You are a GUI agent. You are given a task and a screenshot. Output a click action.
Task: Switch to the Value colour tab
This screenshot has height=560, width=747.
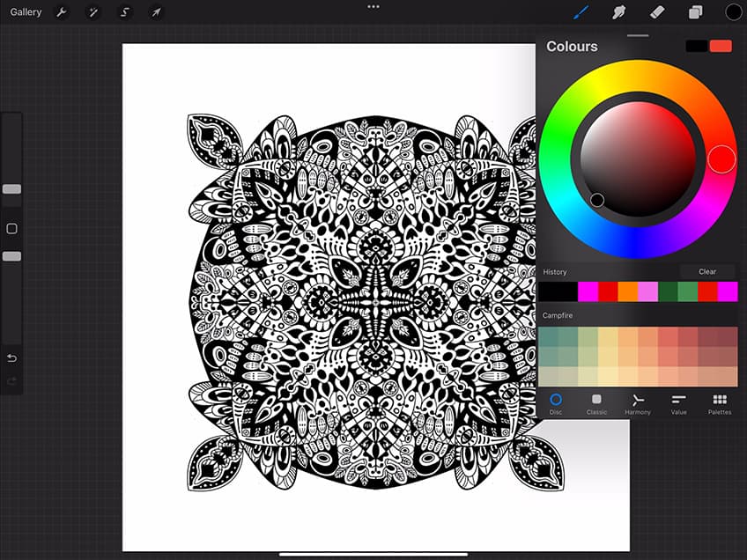pos(678,404)
